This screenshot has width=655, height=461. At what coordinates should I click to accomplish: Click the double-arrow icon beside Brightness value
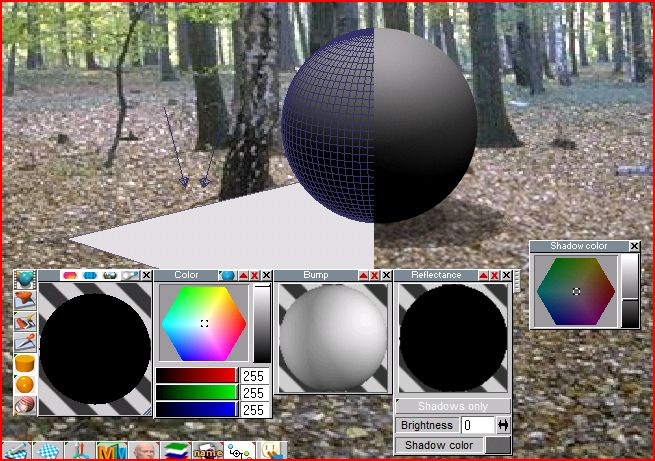click(x=503, y=425)
